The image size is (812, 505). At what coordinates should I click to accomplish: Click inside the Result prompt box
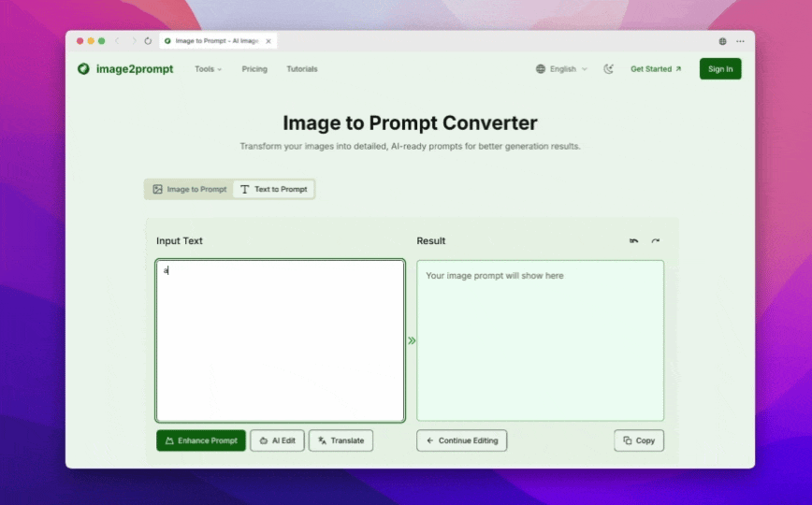click(540, 340)
